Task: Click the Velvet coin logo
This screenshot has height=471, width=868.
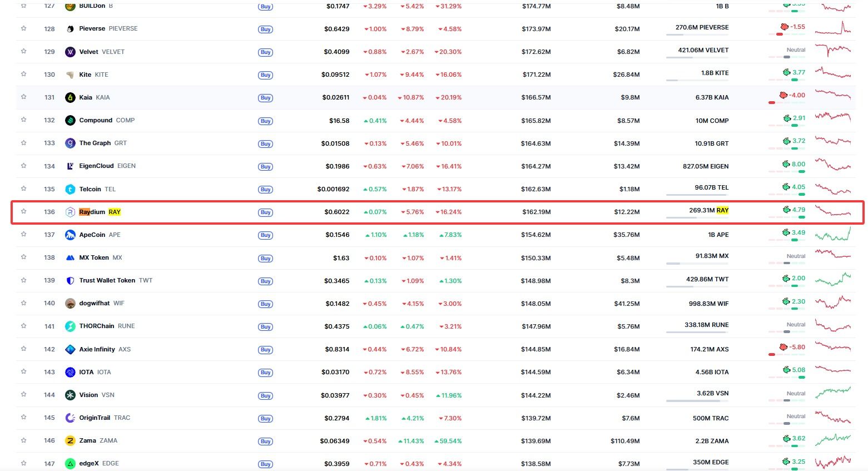Action: 70,52
